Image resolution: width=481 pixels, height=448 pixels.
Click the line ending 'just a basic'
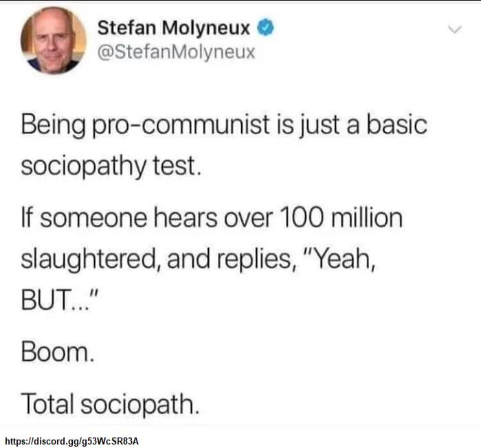[x=224, y=126]
